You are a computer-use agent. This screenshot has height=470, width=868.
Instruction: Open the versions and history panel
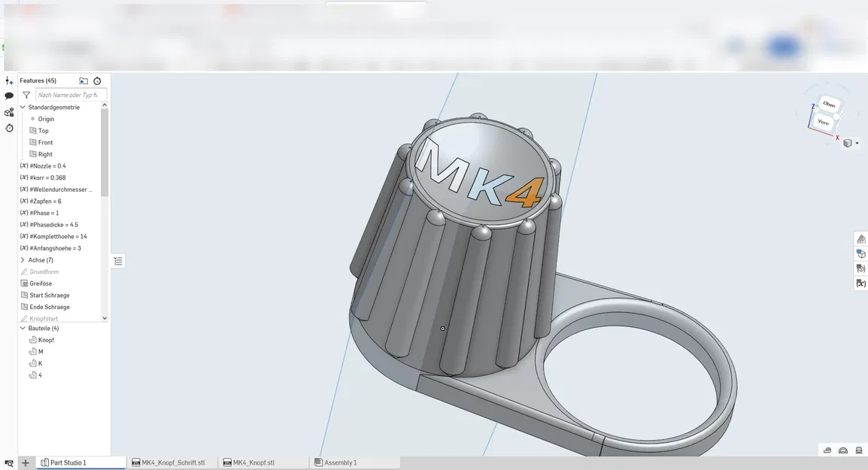(x=9, y=129)
